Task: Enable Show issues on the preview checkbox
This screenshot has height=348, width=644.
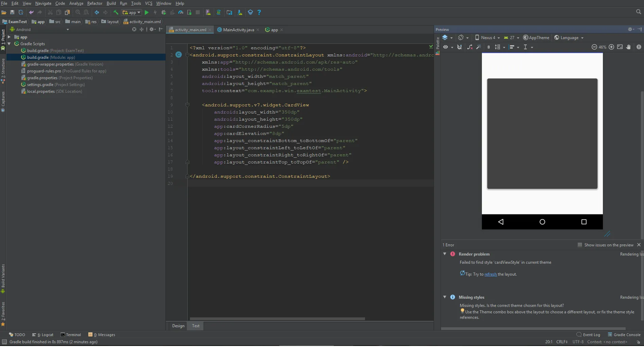Action: pyautogui.click(x=580, y=245)
